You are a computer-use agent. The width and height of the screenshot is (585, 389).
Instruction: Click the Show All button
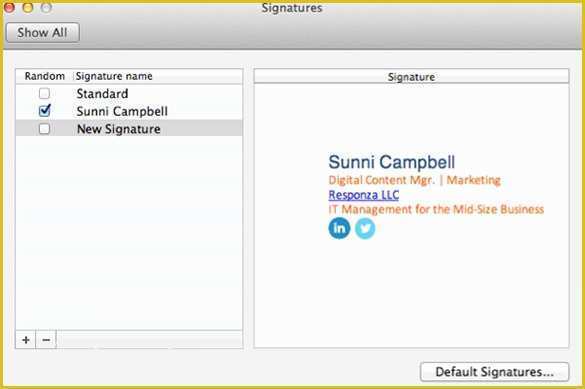tap(43, 32)
